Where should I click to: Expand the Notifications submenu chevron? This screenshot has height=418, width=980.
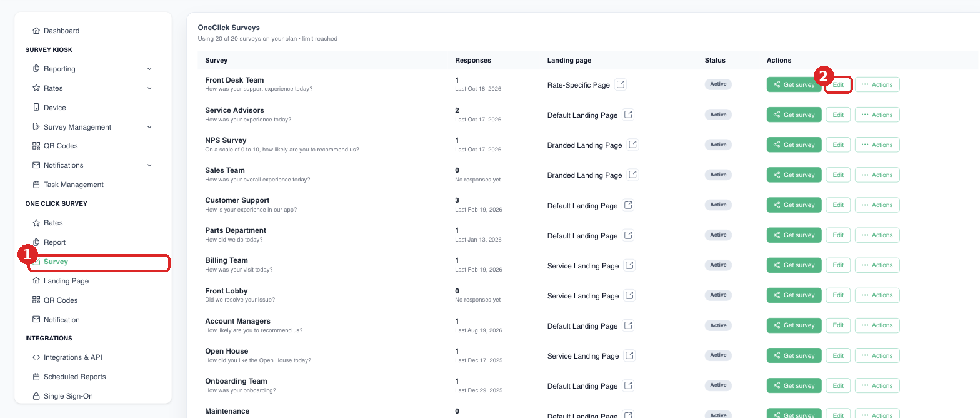[x=149, y=165]
